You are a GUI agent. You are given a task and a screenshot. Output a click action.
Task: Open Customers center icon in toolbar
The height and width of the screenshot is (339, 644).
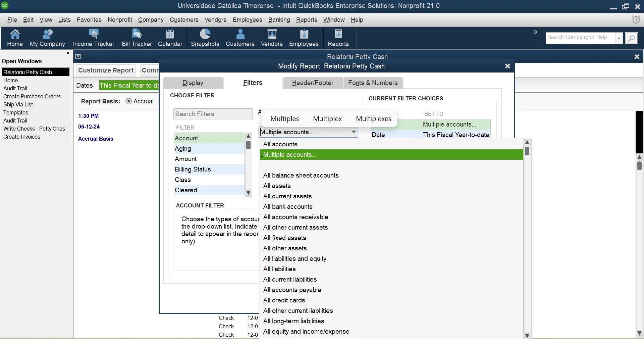240,38
